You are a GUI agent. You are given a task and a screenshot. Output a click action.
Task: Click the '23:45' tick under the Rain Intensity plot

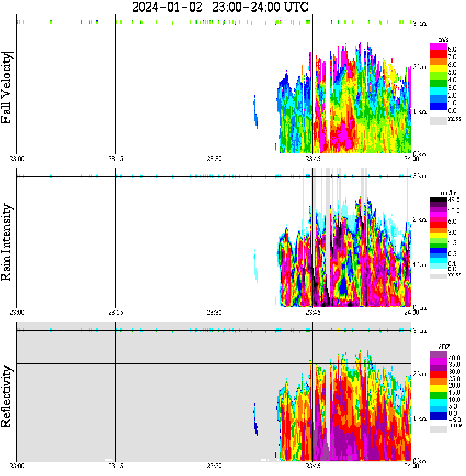[312, 313]
